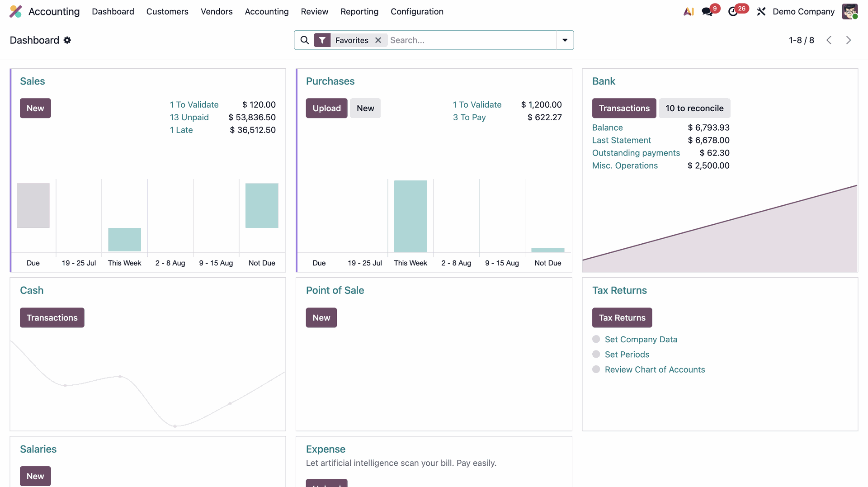Screen dimensions: 868x487
Task: Click the $ 53,836.50 unpaid amount
Action: [252, 117]
